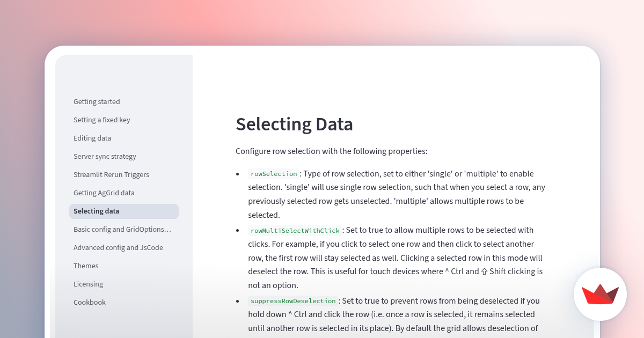Viewport: 644px width, 338px height.
Task: Click the suppressRowDeselection code snippet
Action: coord(292,301)
